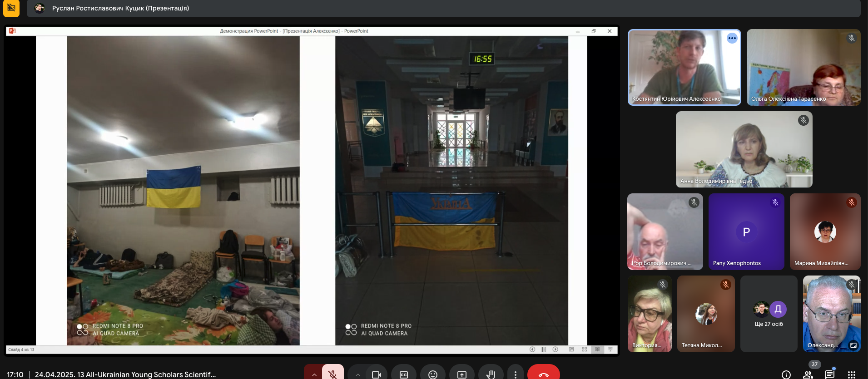The width and height of the screenshot is (868, 379).
Task: Open the three-dot more options menu
Action: (x=515, y=374)
